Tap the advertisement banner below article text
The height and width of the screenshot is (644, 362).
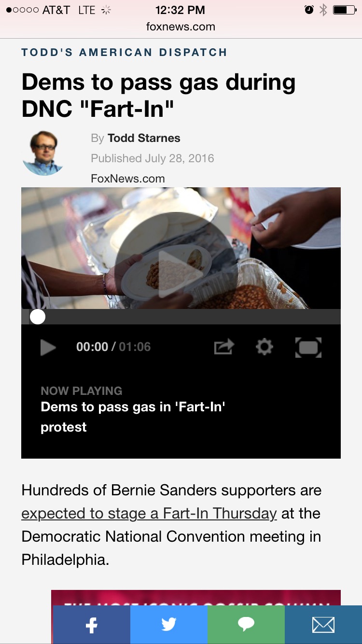coord(196,598)
